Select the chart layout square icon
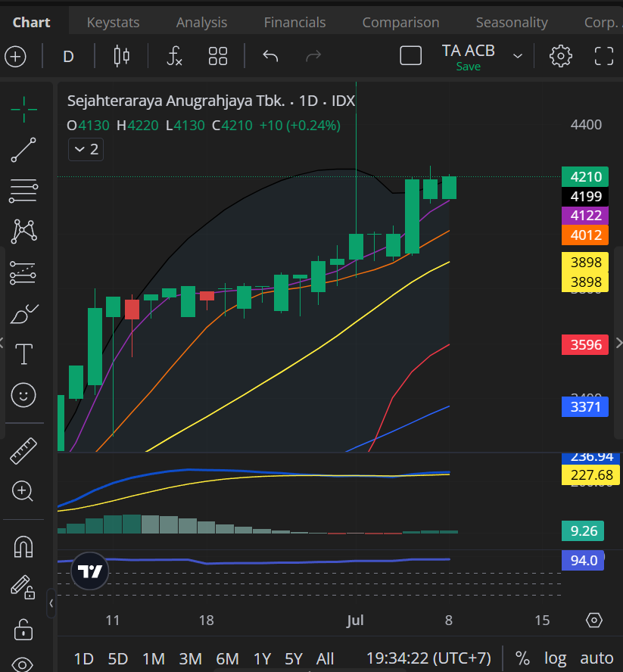The width and height of the screenshot is (623, 672). (x=410, y=56)
